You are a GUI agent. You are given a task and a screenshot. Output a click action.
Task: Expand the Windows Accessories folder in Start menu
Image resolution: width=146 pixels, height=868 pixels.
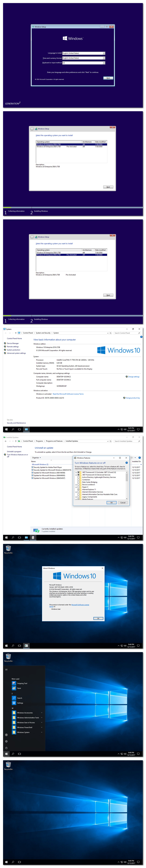27,713
